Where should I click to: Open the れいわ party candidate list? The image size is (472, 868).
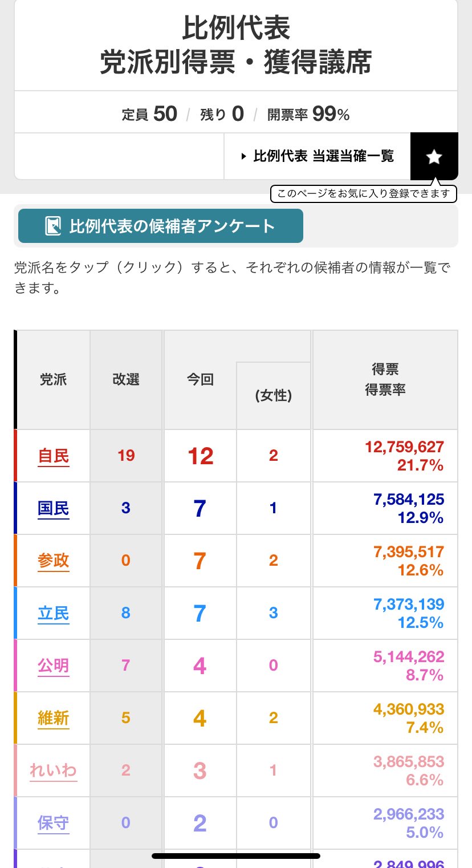coord(54,770)
